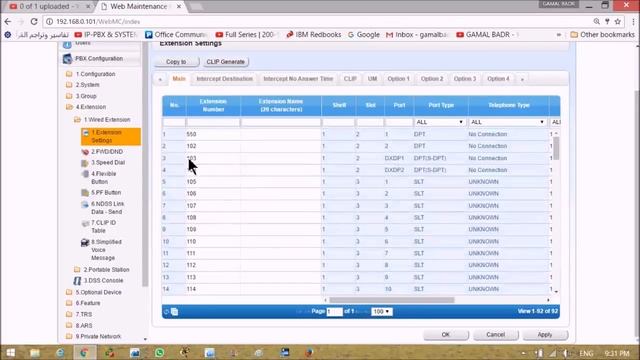
Task: Click the OK button
Action: [446, 335]
